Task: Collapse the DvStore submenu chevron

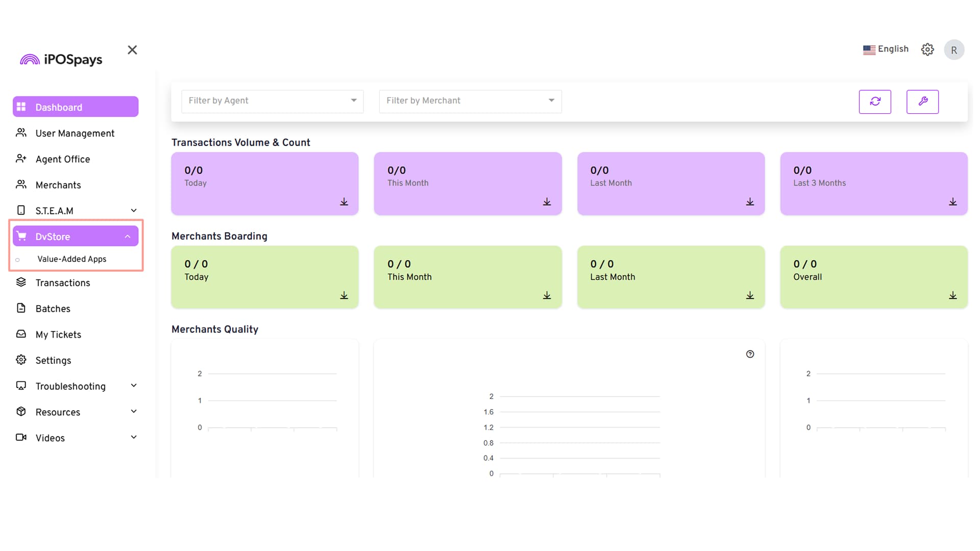Action: [128, 236]
